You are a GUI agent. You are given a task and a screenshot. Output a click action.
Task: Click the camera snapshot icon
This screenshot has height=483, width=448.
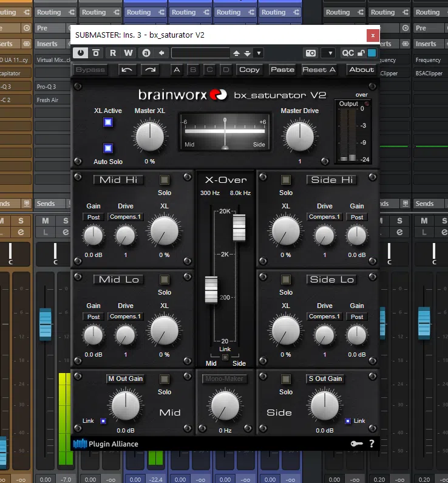click(310, 53)
